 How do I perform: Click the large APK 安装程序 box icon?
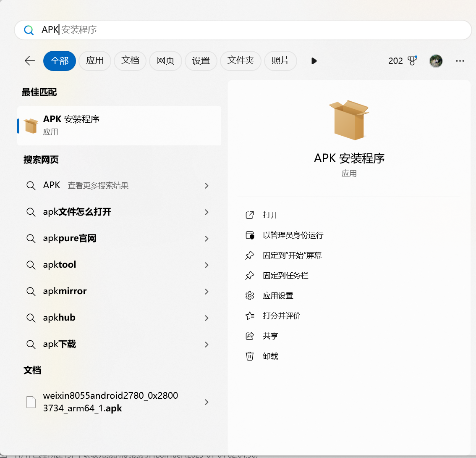coord(349,120)
